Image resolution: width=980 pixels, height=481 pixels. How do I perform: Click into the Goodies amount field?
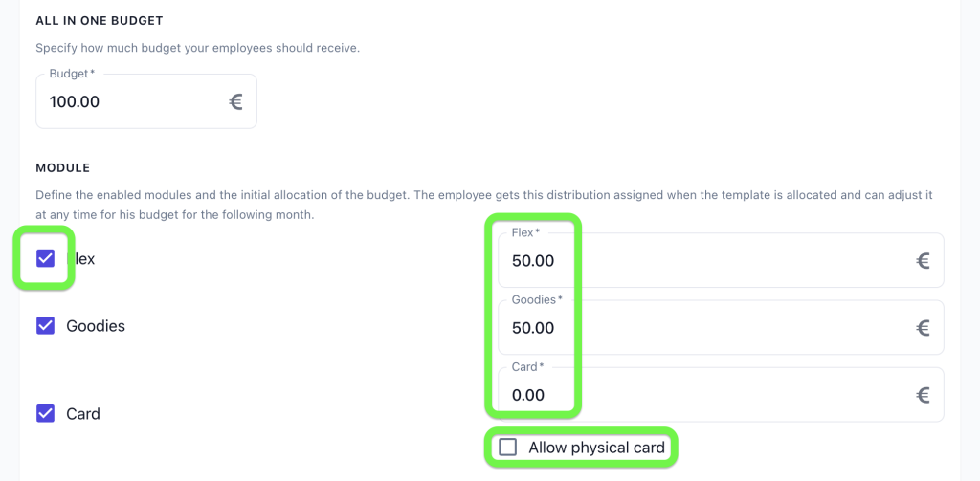click(722, 327)
